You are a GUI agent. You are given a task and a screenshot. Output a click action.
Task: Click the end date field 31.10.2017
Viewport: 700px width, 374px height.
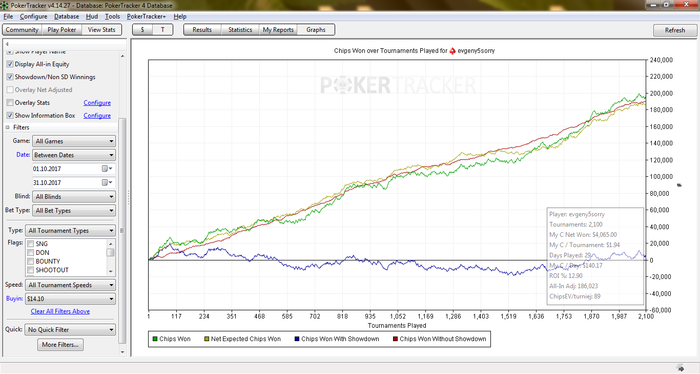(x=66, y=183)
